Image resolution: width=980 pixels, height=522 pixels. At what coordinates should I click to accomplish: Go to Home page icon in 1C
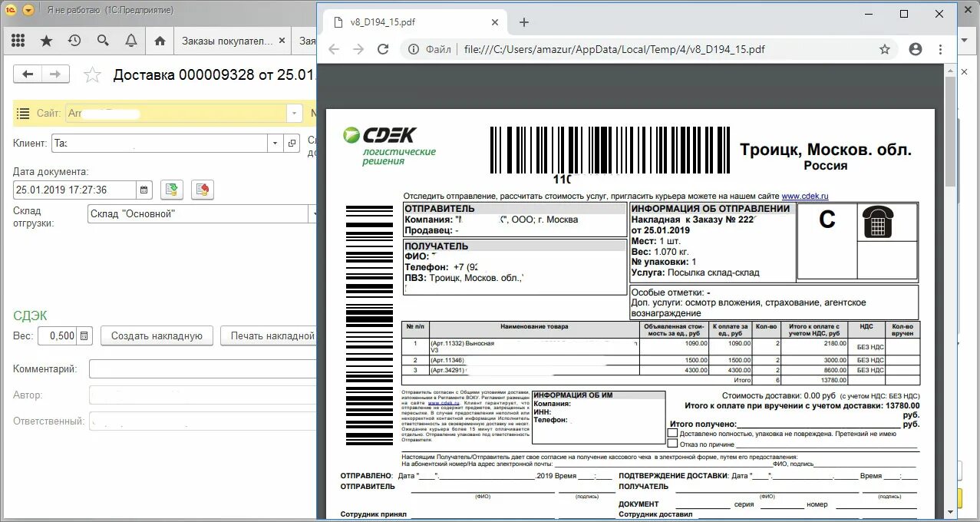click(x=160, y=41)
